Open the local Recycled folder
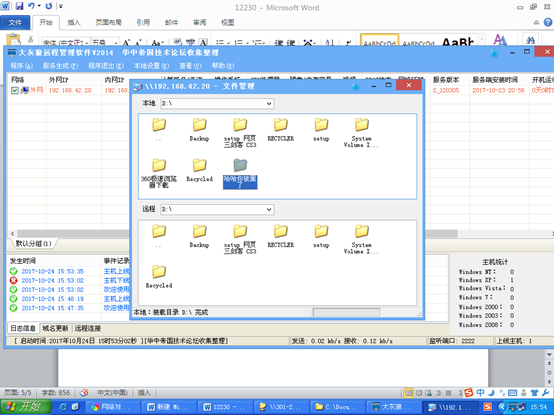This screenshot has height=415, width=554. 199,170
